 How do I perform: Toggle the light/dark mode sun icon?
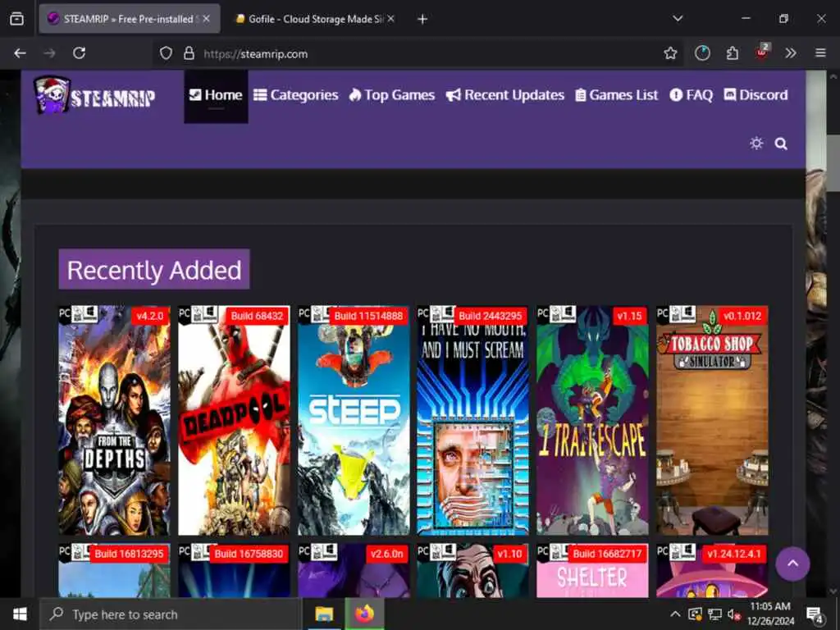pos(756,143)
